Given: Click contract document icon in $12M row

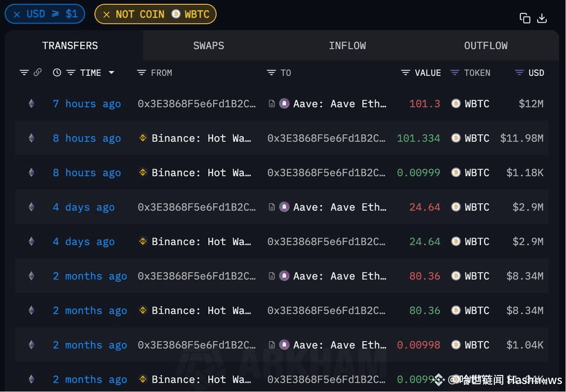Looking at the screenshot, I should point(272,104).
